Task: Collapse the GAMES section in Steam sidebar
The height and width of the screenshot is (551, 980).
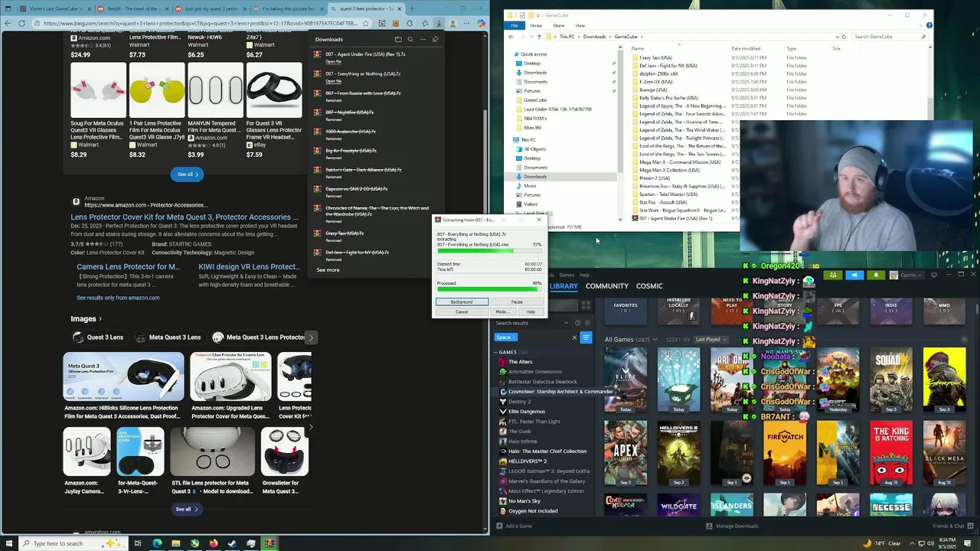Action: [x=496, y=352]
